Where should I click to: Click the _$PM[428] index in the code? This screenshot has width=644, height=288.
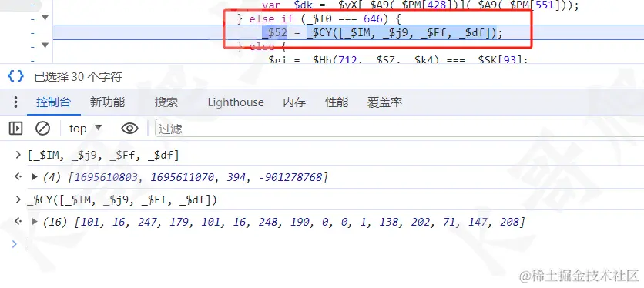click(424, 5)
